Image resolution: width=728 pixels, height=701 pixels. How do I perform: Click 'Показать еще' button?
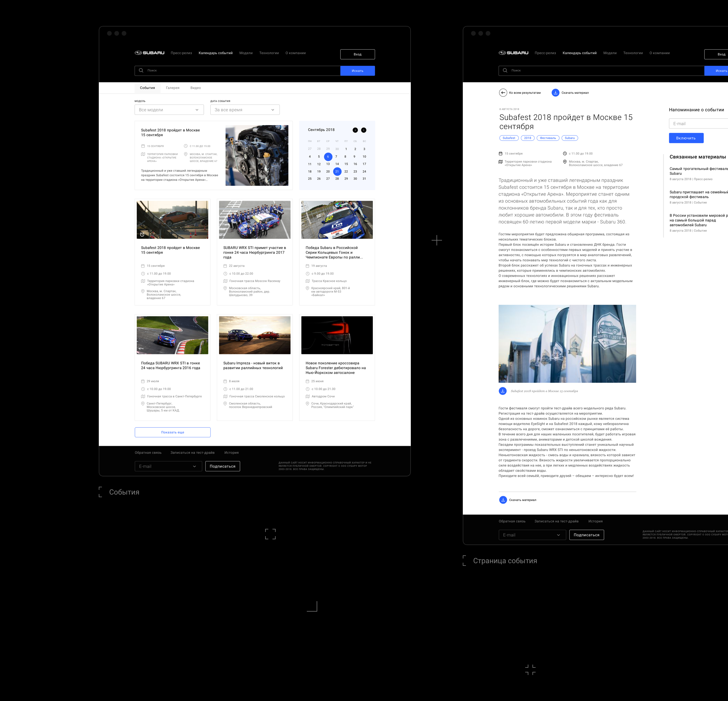pos(173,432)
